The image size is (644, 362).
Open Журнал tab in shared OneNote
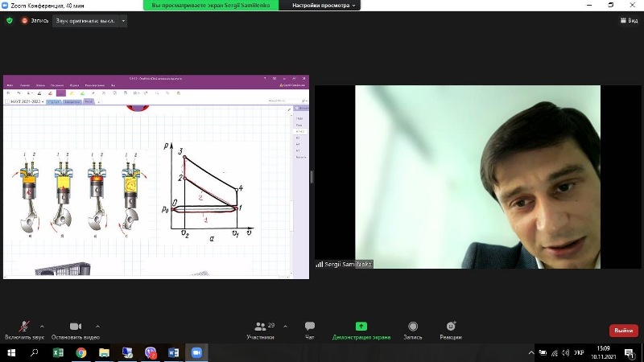click(x=74, y=85)
